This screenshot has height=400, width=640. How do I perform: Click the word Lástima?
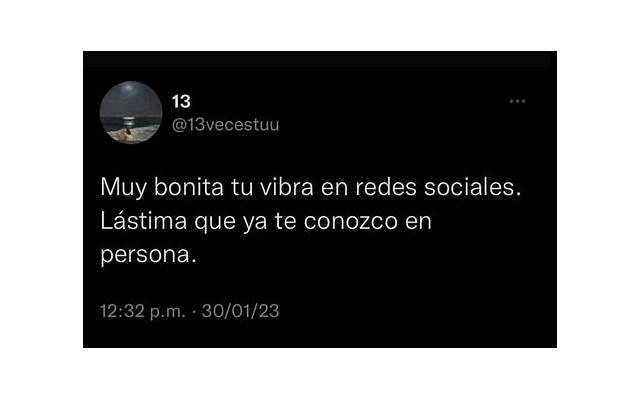[144, 221]
